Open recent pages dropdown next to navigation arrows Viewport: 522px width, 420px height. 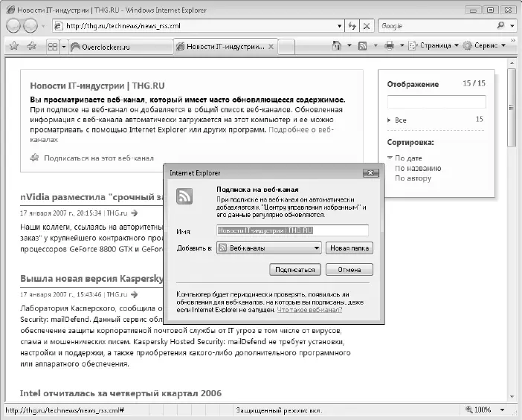point(43,26)
